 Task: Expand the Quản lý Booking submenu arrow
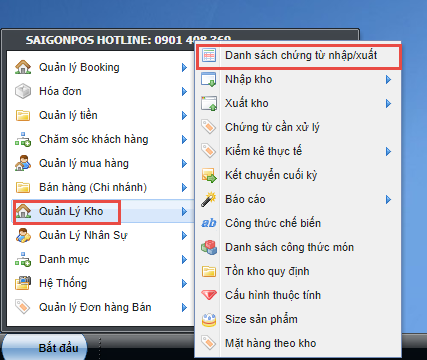[x=184, y=68]
